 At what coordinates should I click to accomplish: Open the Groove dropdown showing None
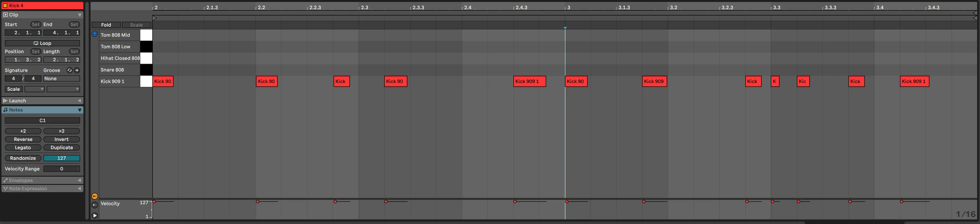click(61, 78)
